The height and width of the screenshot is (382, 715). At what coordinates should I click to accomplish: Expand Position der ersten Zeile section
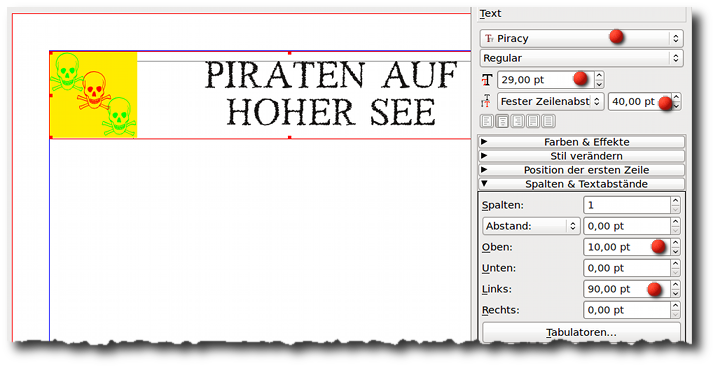point(581,170)
